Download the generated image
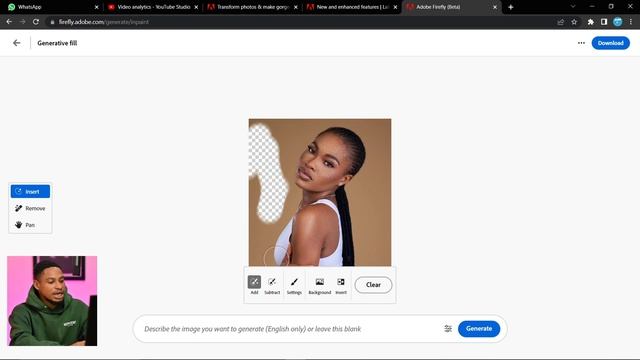 point(611,43)
